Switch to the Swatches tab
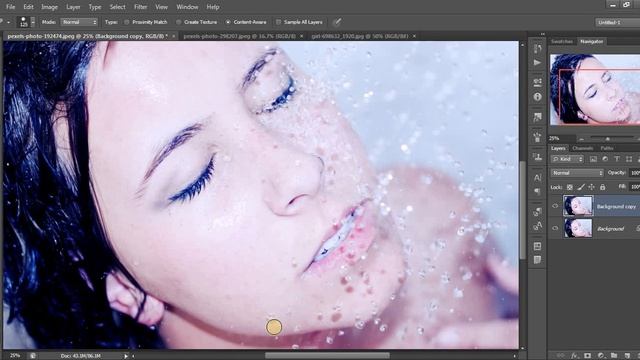Image resolution: width=640 pixels, height=360 pixels. (x=562, y=41)
